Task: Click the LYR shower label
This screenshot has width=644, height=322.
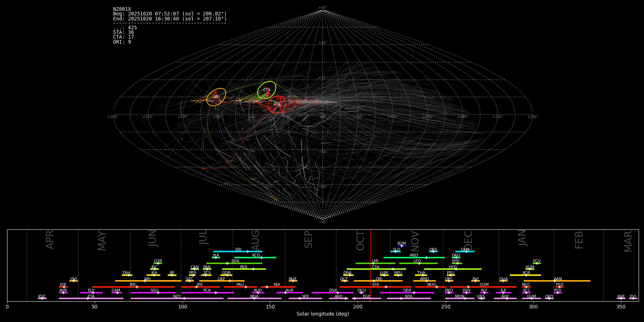Action: pos(63,285)
